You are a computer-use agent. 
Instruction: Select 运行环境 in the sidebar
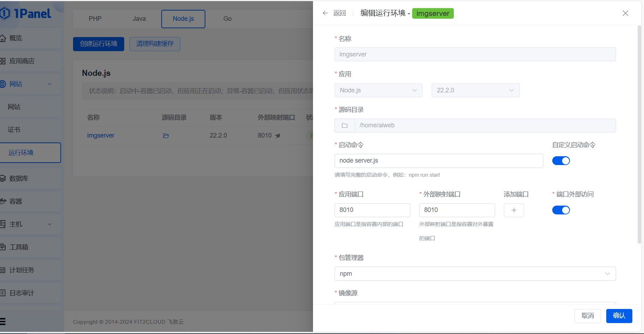click(30, 153)
